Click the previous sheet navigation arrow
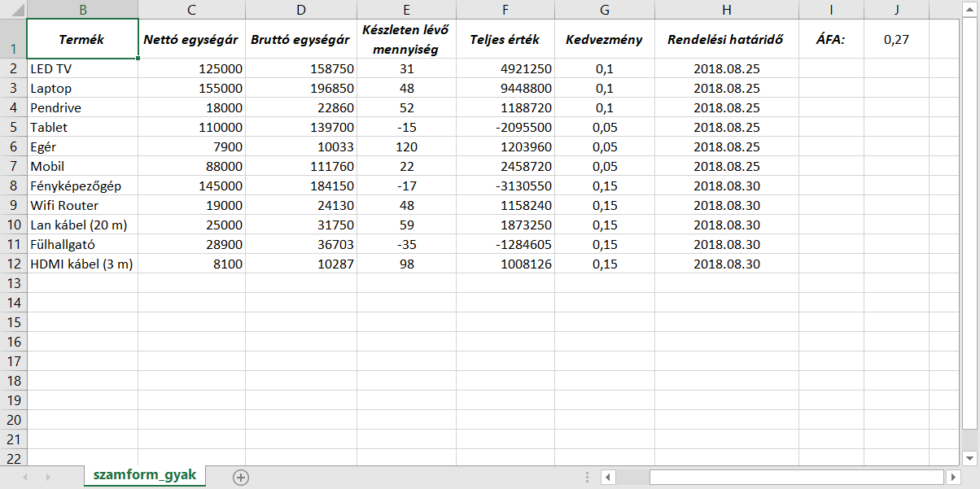 click(25, 477)
